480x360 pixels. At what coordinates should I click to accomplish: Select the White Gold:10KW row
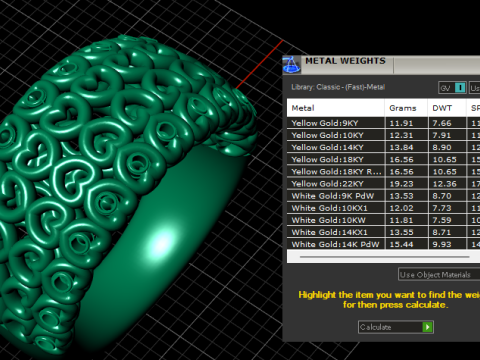[x=383, y=220]
